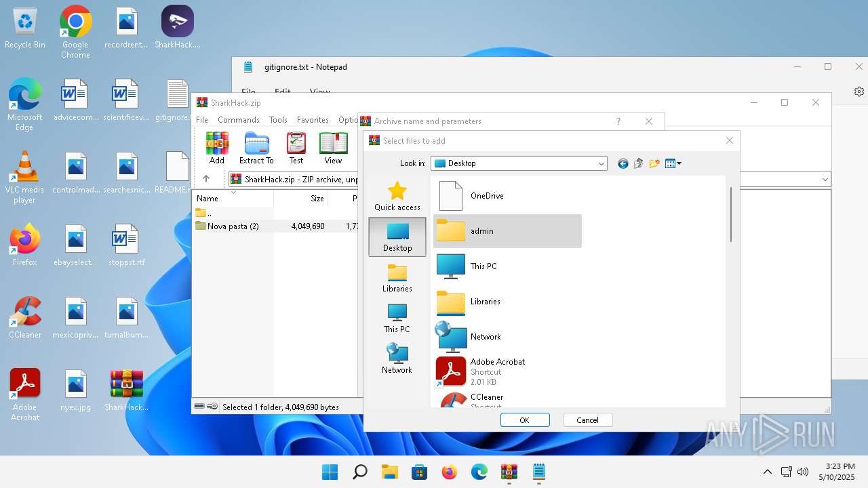868x488 pixels.
Task: Open VLC media player desktop shortcut
Action: pyautogui.click(x=25, y=177)
